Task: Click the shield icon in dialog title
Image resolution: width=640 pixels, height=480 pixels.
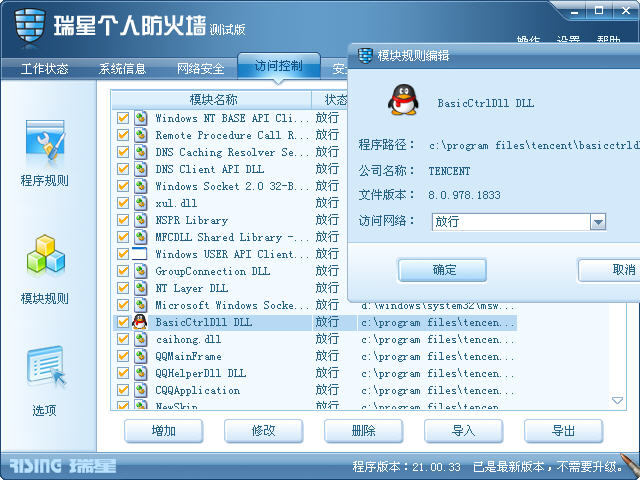Action: click(x=365, y=55)
